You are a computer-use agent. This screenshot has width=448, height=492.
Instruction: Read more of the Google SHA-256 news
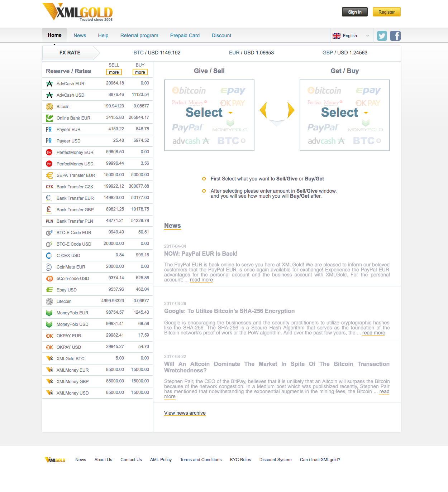(x=374, y=333)
